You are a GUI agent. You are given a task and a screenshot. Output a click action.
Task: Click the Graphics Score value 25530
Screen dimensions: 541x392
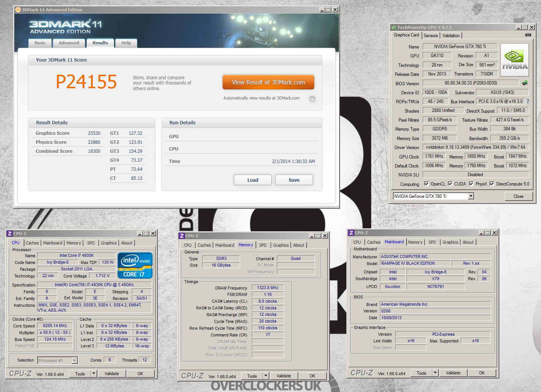tap(94, 133)
